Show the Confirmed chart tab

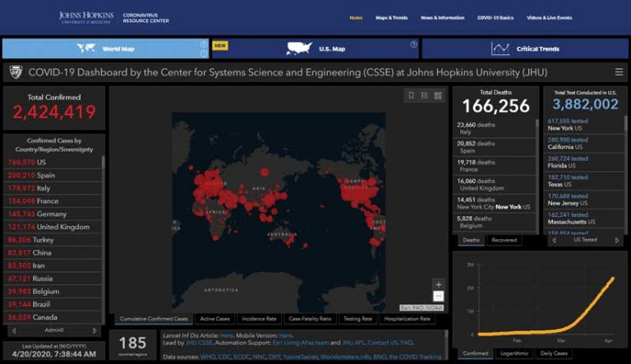click(475, 353)
